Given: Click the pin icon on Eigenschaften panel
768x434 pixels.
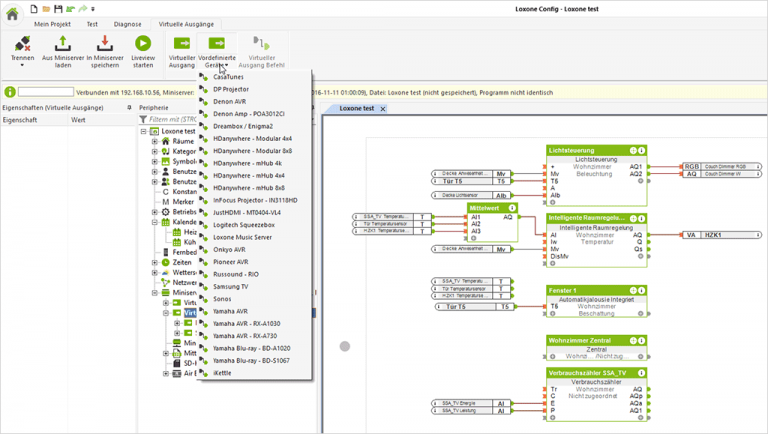Looking at the screenshot, I should coord(129,107).
